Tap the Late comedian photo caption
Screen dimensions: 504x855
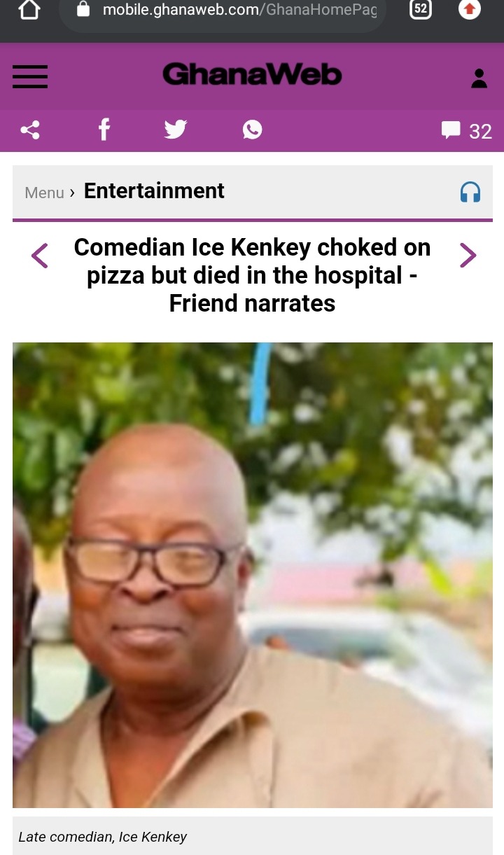(103, 837)
